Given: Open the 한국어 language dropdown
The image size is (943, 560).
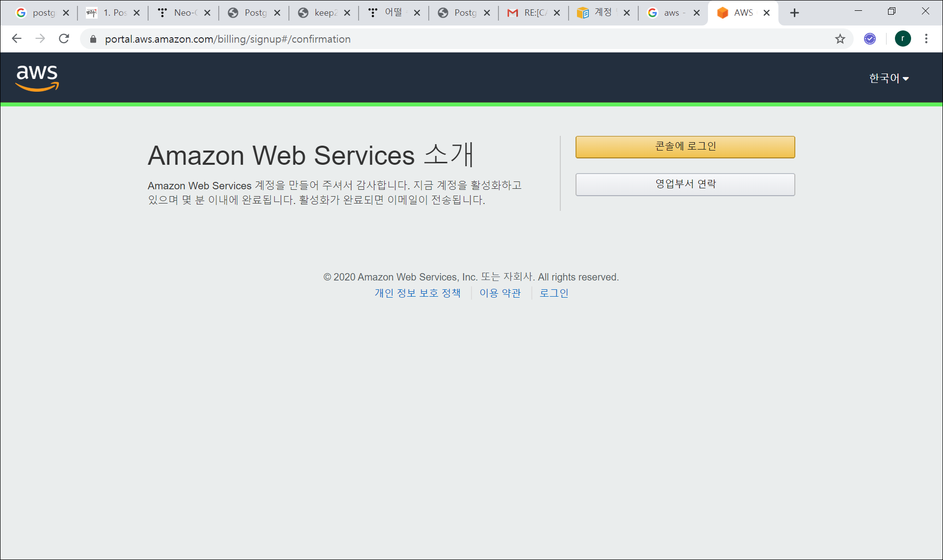Looking at the screenshot, I should point(889,78).
